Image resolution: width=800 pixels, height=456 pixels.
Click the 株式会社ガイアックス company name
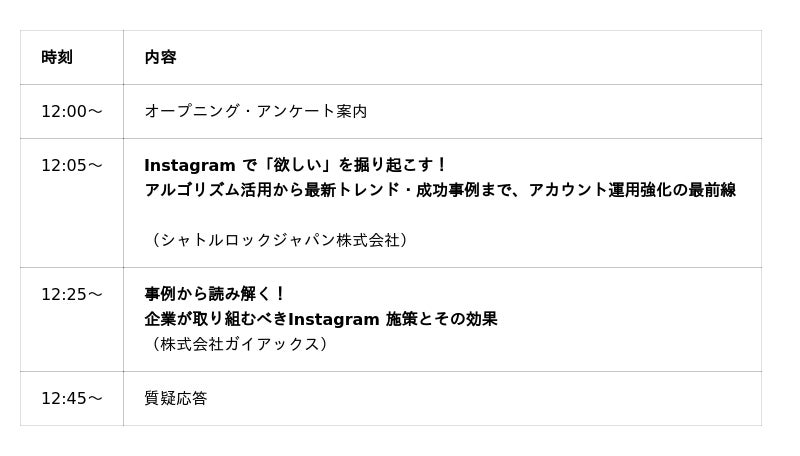click(x=238, y=344)
